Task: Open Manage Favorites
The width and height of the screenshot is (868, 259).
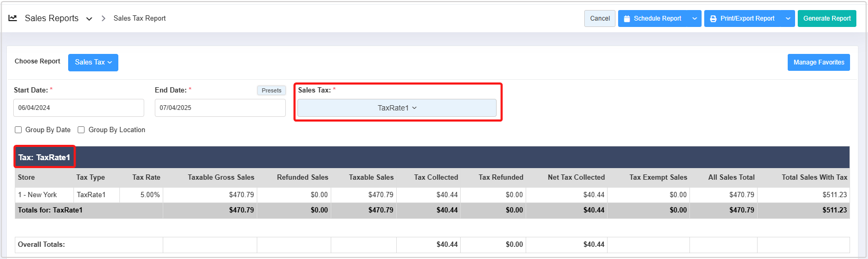Action: [x=818, y=62]
